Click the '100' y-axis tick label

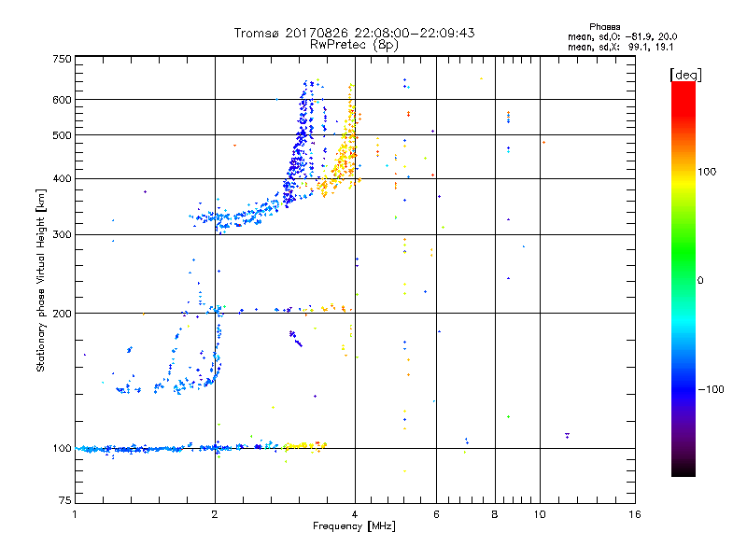pos(62,448)
